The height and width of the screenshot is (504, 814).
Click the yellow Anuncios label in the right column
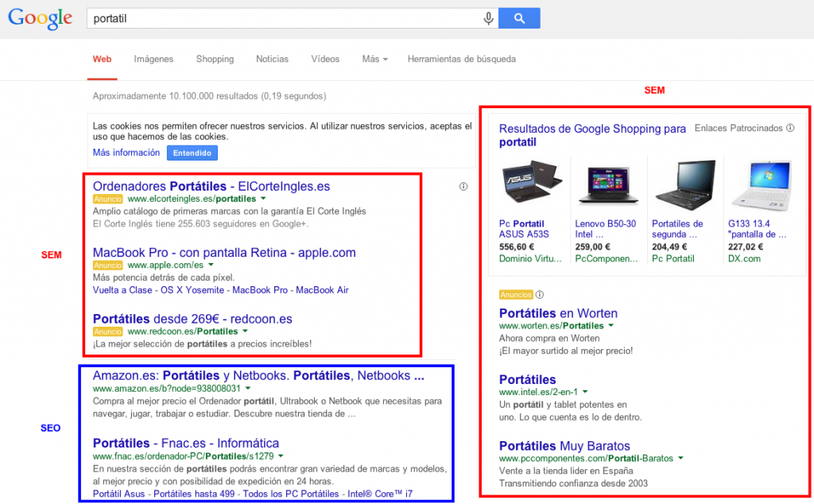pyautogui.click(x=516, y=295)
